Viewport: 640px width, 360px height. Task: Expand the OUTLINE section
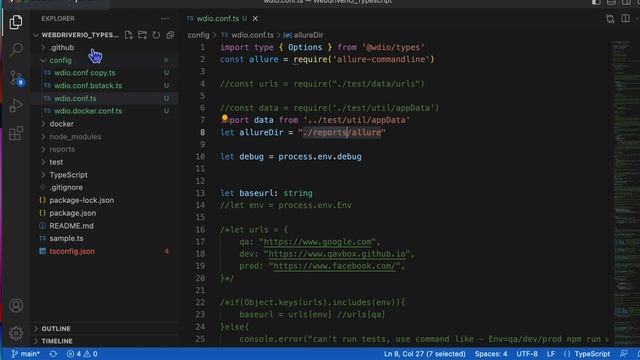click(x=56, y=329)
